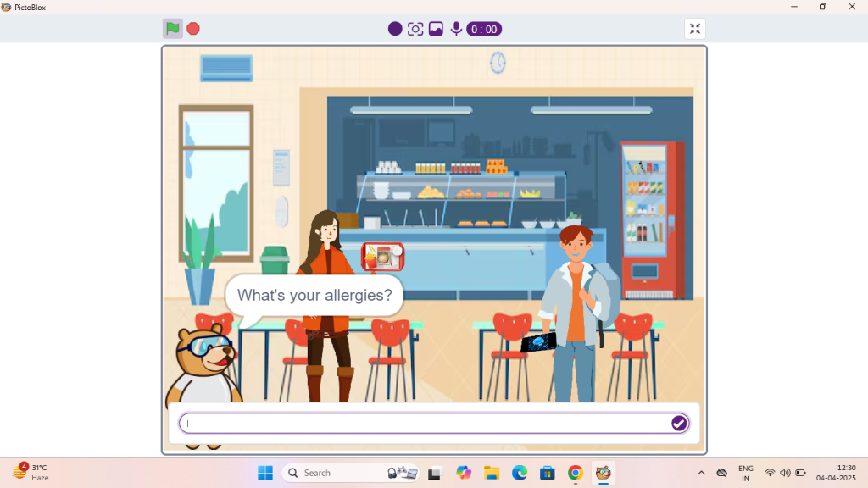Open the clock showing 12:30 04-04-2025

click(x=836, y=473)
